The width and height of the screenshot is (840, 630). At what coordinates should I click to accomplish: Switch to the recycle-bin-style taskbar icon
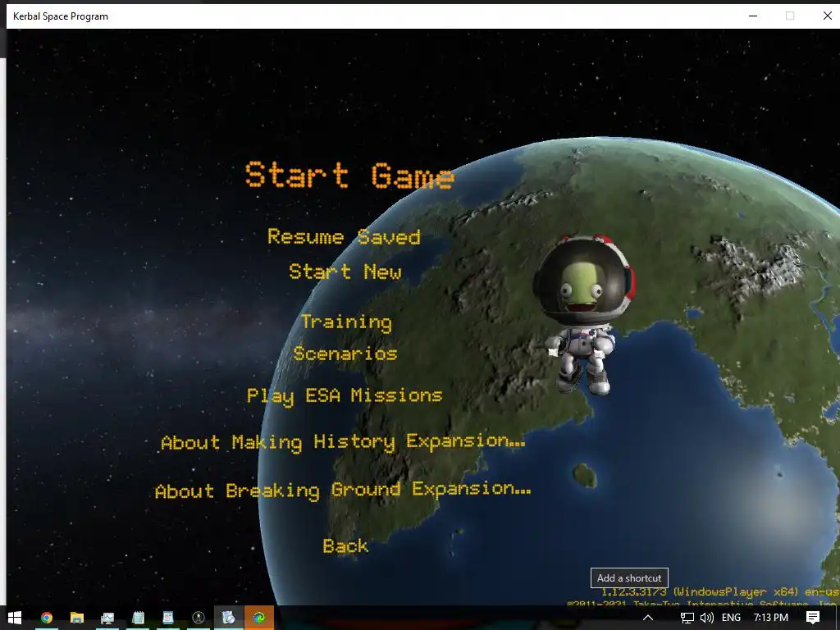[229, 618]
